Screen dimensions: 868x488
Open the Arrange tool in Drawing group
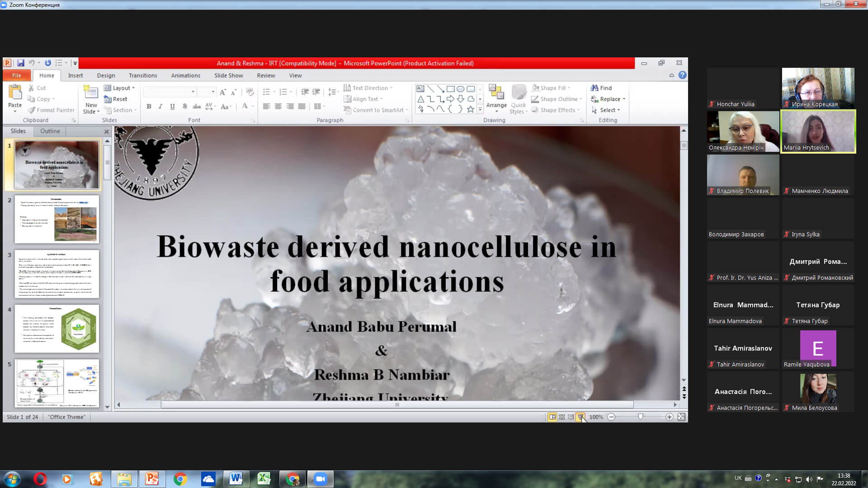(x=496, y=98)
